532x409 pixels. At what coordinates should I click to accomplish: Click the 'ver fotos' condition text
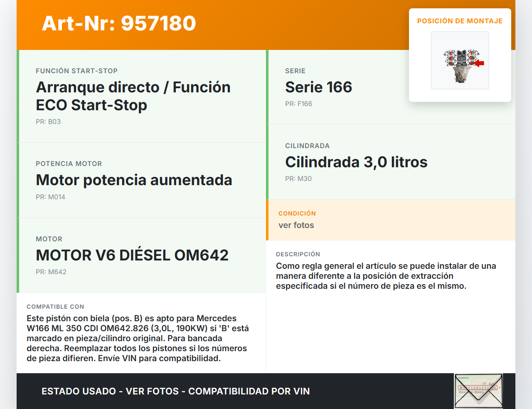[x=296, y=225]
